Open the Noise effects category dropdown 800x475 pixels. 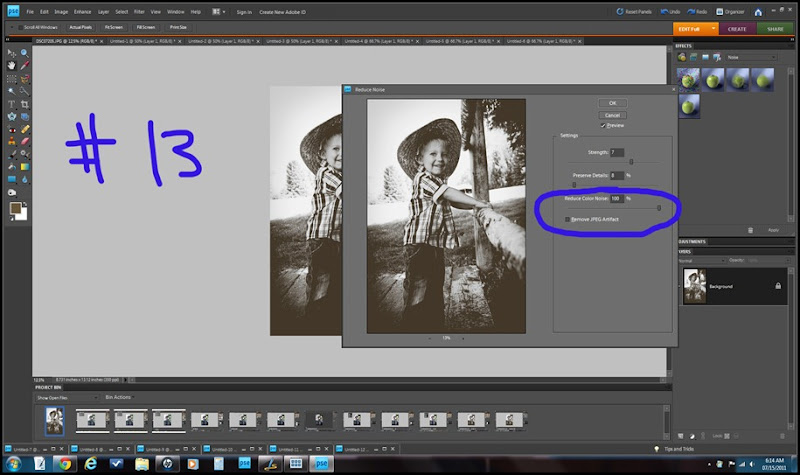click(752, 58)
